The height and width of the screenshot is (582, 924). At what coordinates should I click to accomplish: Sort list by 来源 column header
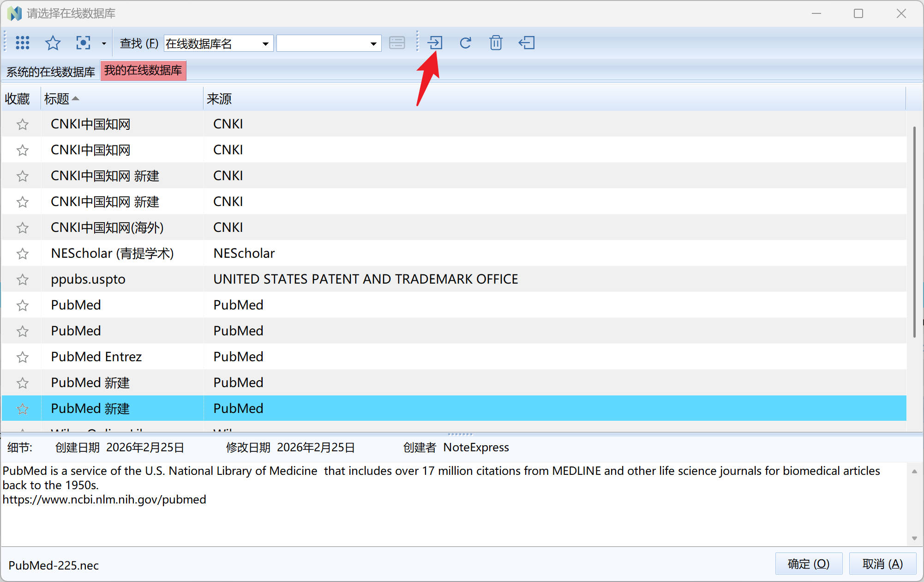pyautogui.click(x=219, y=99)
